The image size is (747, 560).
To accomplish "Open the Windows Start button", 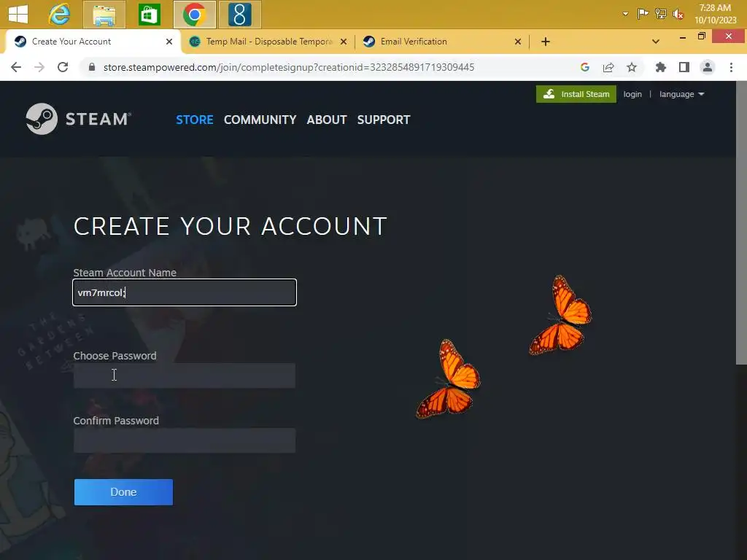I will [18, 15].
